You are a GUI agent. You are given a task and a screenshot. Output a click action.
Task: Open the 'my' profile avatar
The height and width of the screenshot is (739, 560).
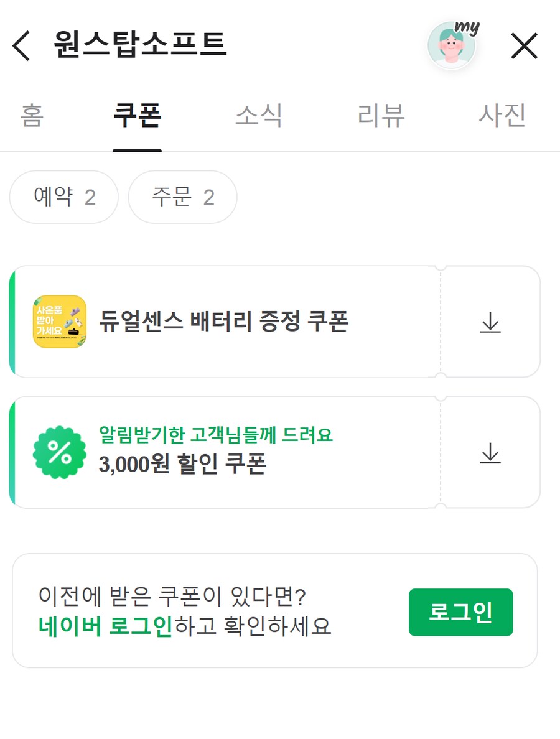point(452,45)
